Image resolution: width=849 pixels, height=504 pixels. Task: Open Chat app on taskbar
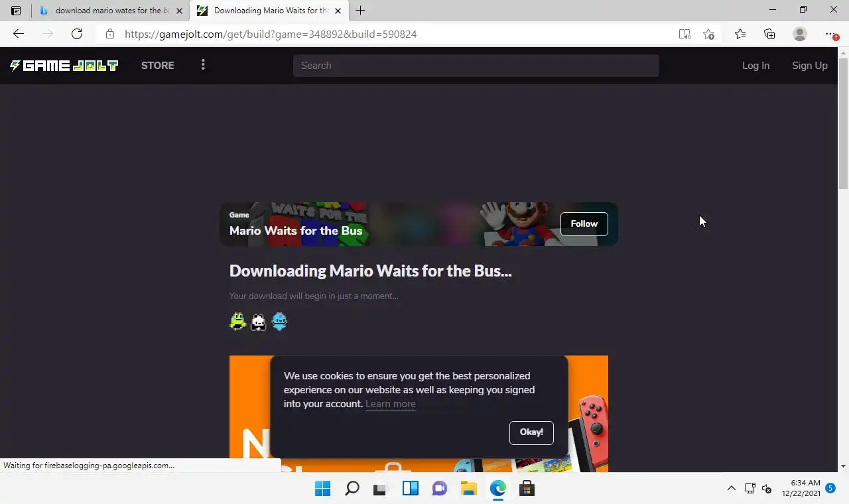pos(439,489)
